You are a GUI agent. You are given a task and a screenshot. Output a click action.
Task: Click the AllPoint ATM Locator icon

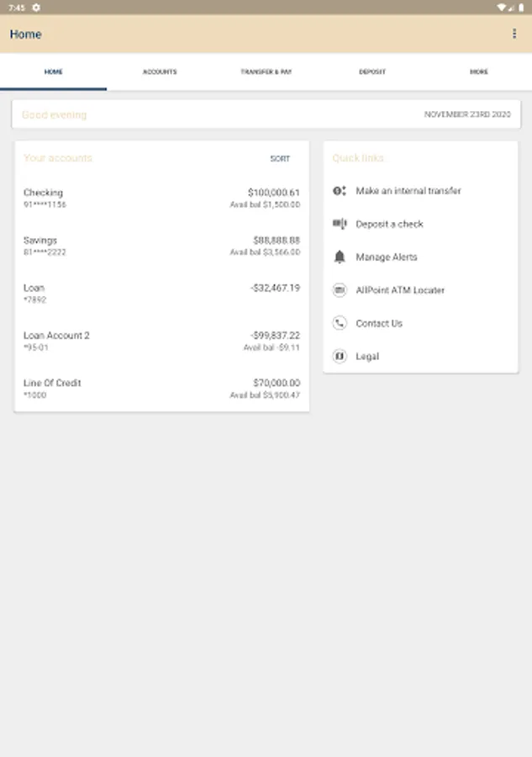tap(340, 290)
